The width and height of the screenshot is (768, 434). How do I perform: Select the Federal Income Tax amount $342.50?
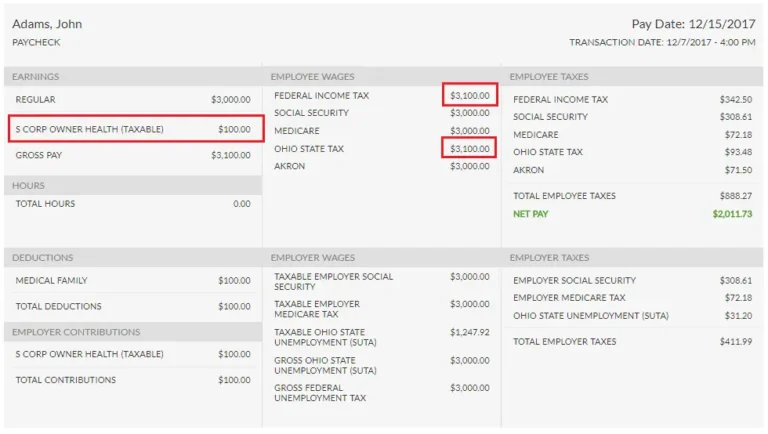(x=736, y=99)
